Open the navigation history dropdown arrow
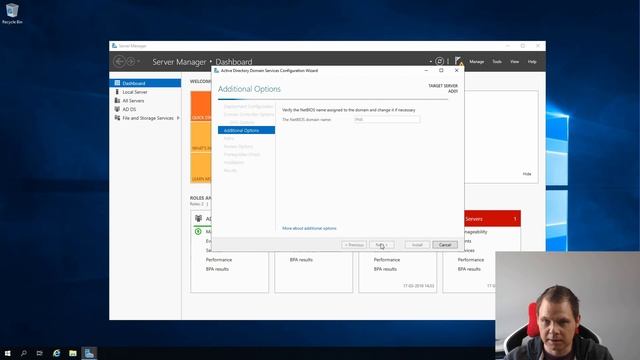Screen dimensions: 640x360 click(x=139, y=62)
